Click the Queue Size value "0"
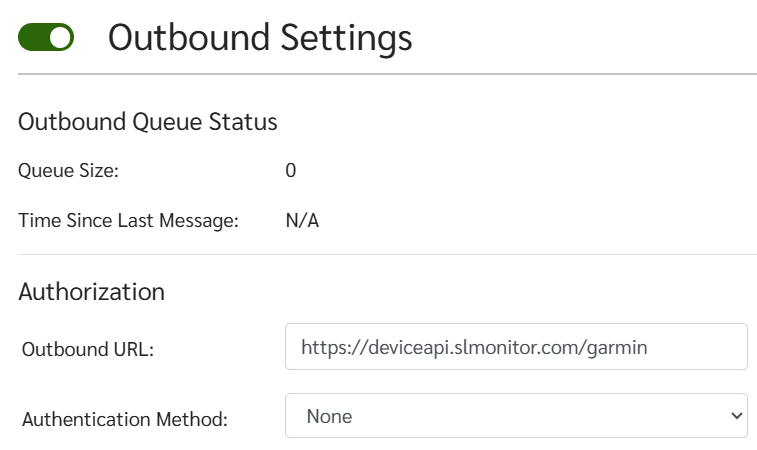Viewport: 757px width, 450px height. click(291, 171)
